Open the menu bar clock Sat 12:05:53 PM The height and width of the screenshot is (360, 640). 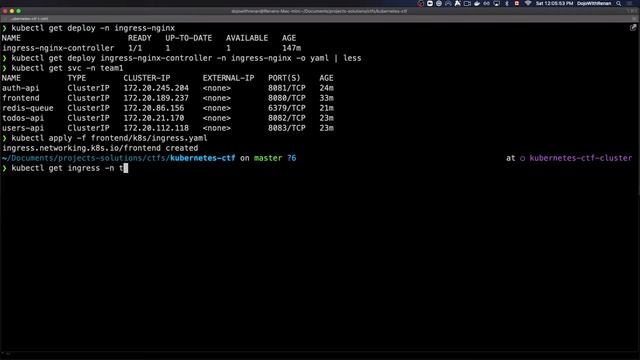coord(554,3)
